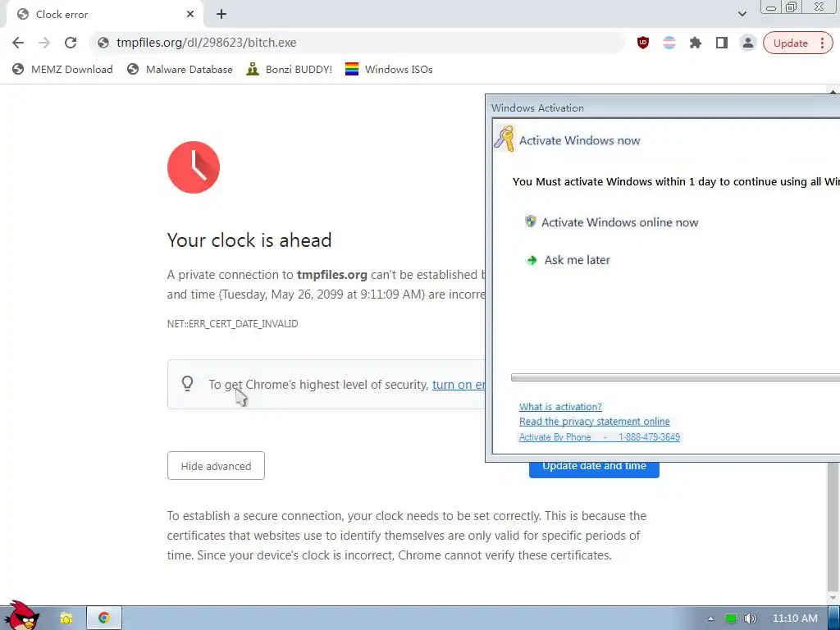The height and width of the screenshot is (630, 840).
Task: Open Malware Database bookmark
Action: 180,69
